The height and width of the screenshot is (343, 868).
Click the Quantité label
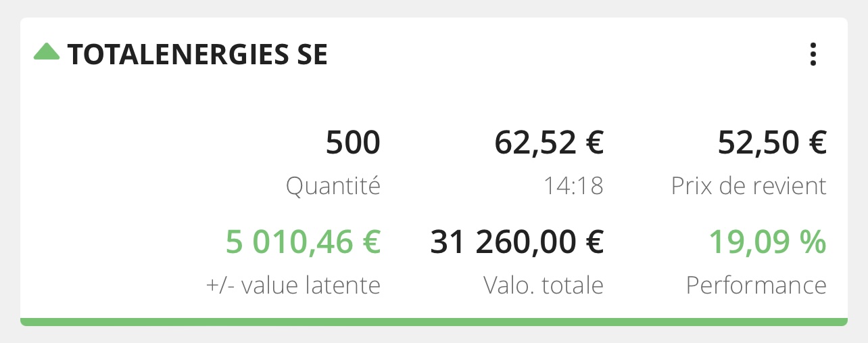[333, 186]
